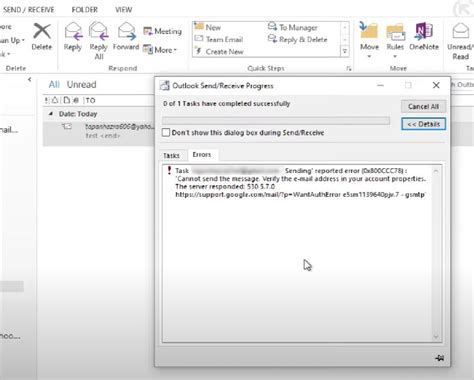The width and height of the screenshot is (474, 380).
Task: Click Cancel All in progress dialog
Action: [x=423, y=107]
